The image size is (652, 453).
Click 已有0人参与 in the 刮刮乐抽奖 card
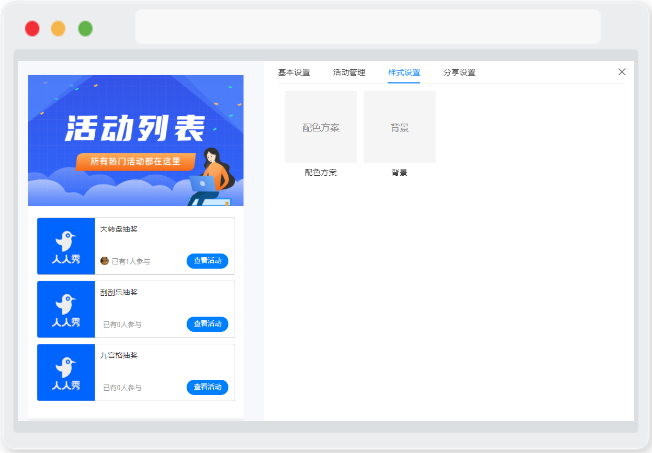pos(122,324)
